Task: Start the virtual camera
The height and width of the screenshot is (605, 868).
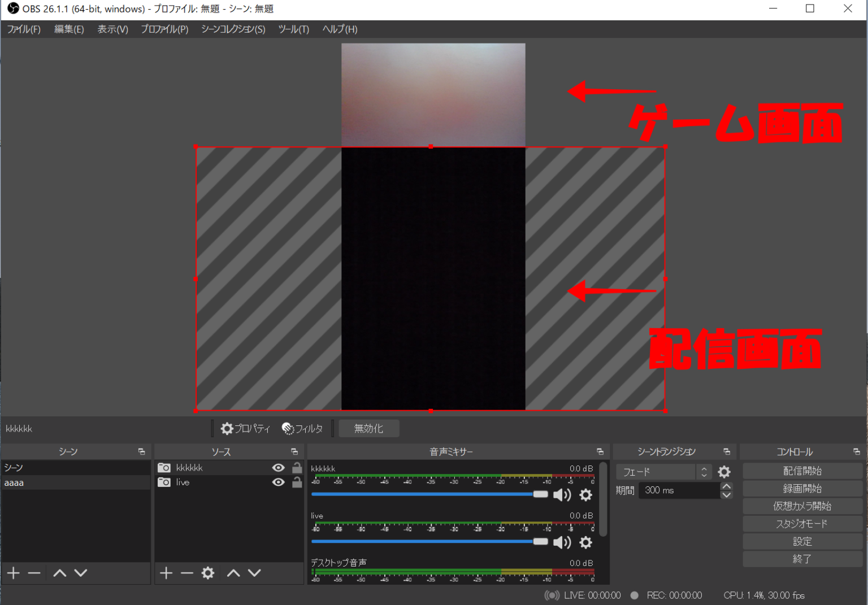Action: (802, 506)
